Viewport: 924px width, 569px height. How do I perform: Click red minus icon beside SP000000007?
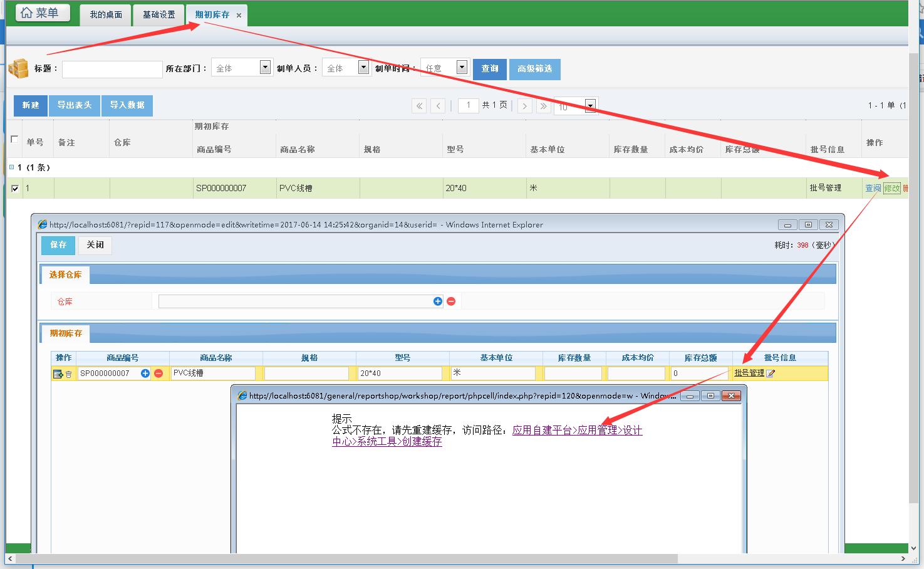(x=158, y=373)
